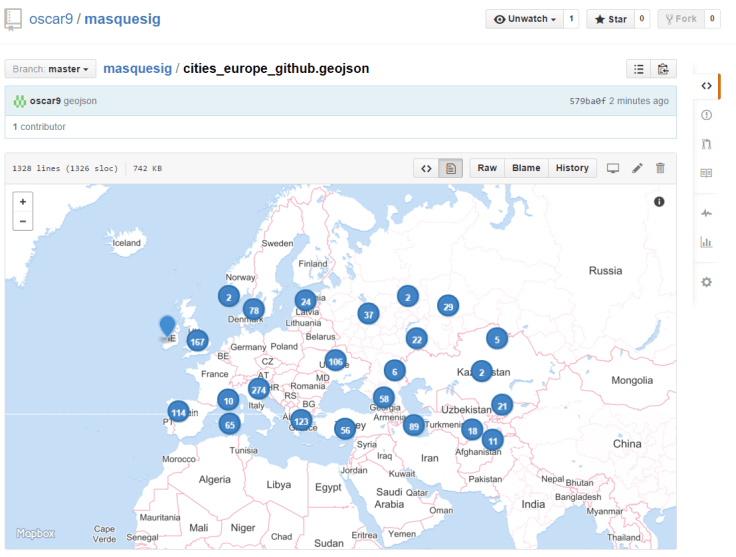The height and width of the screenshot is (557, 736).
Task: Click the 114 cluster over Spain
Action: coord(178,412)
